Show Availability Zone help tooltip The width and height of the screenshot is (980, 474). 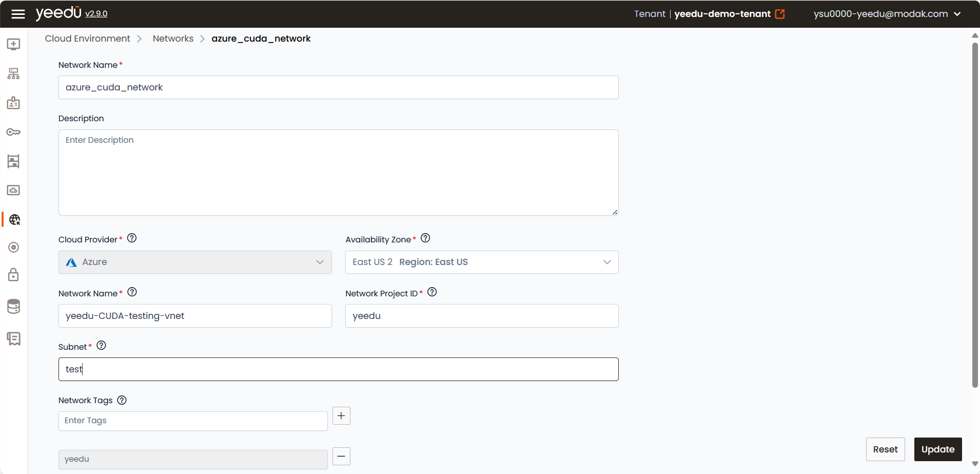[x=425, y=238]
